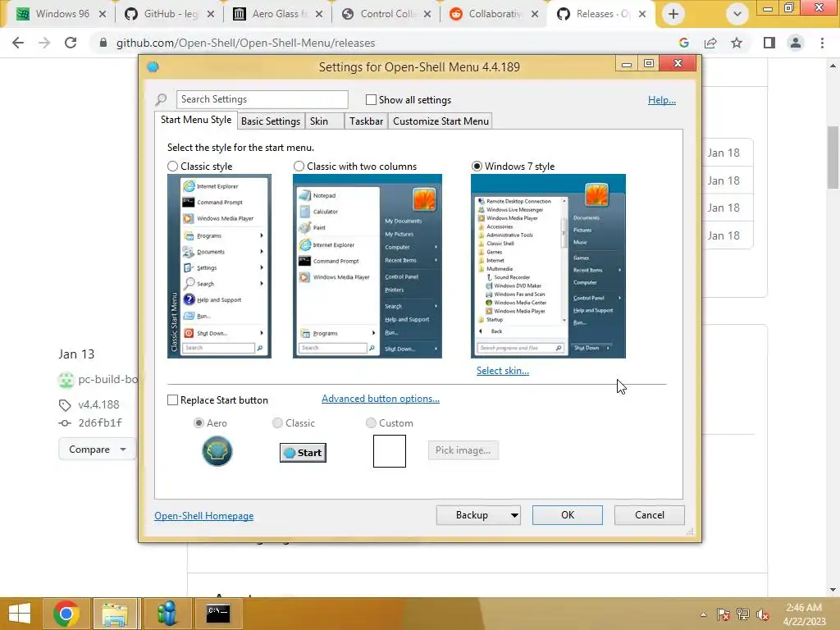
Task: Open the Open-Shell Homepage link
Action: (204, 516)
